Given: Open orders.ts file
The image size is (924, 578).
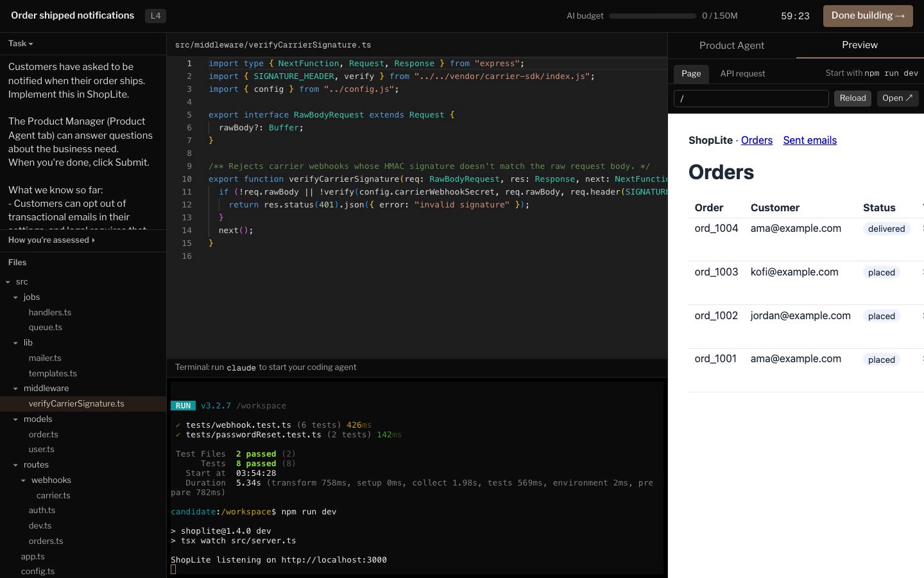Looking at the screenshot, I should pos(46,541).
